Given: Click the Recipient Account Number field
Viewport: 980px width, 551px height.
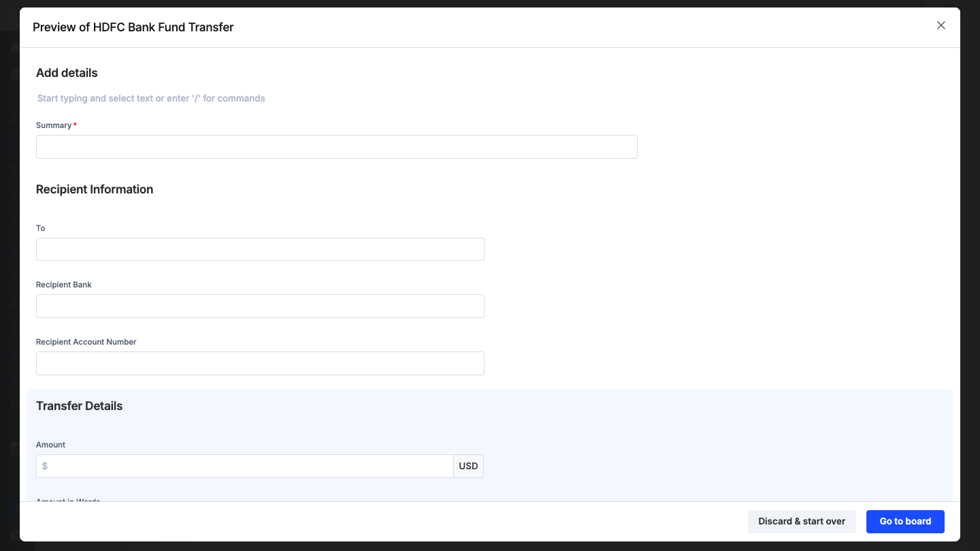Looking at the screenshot, I should [x=260, y=363].
